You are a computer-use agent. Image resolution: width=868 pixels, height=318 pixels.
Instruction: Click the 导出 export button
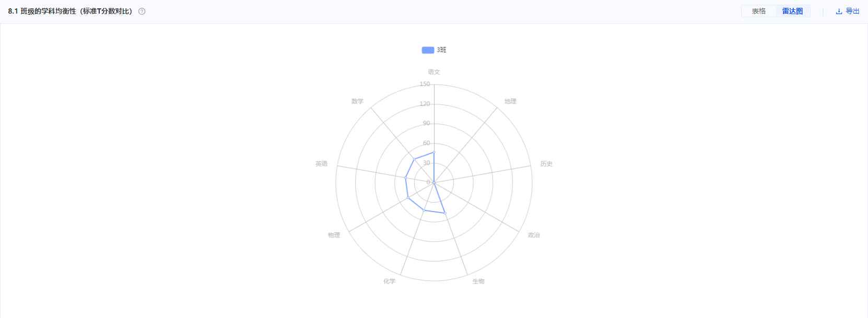[848, 11]
